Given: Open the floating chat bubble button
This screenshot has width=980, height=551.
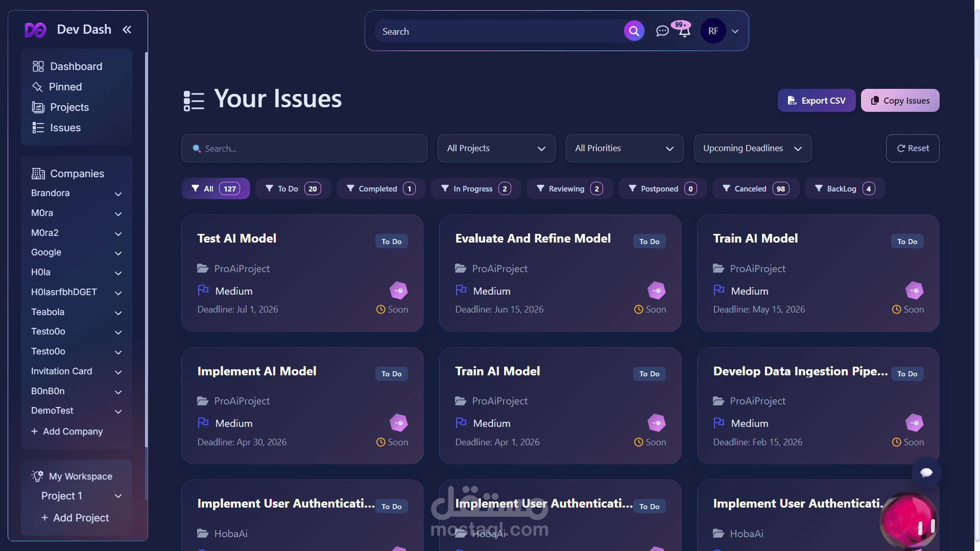Looking at the screenshot, I should tap(926, 472).
